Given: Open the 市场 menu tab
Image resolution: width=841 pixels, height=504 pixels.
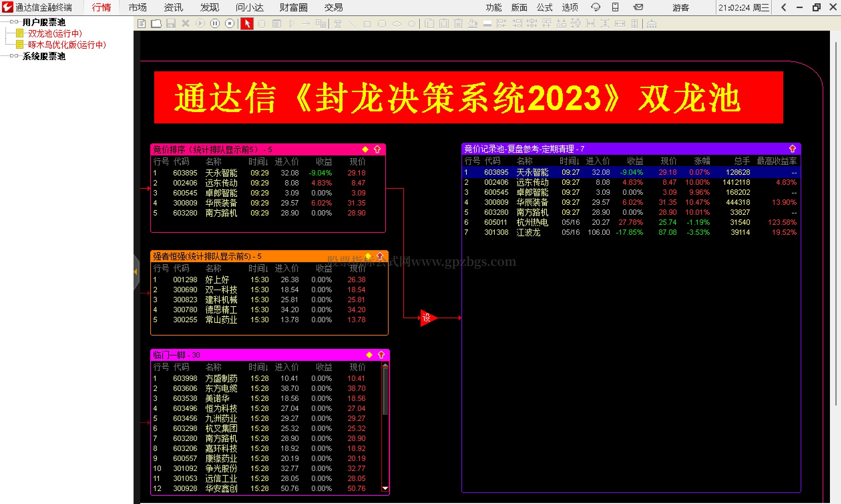Looking at the screenshot, I should pyautogui.click(x=137, y=7).
